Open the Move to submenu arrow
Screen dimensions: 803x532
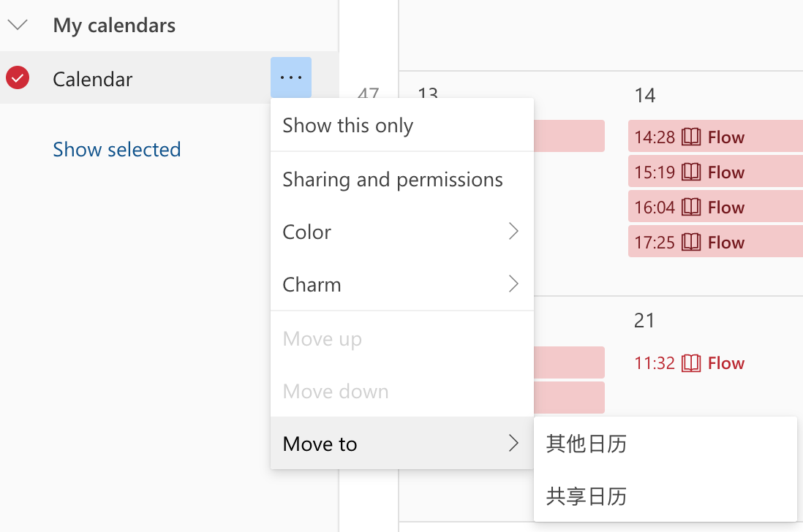[x=513, y=444]
